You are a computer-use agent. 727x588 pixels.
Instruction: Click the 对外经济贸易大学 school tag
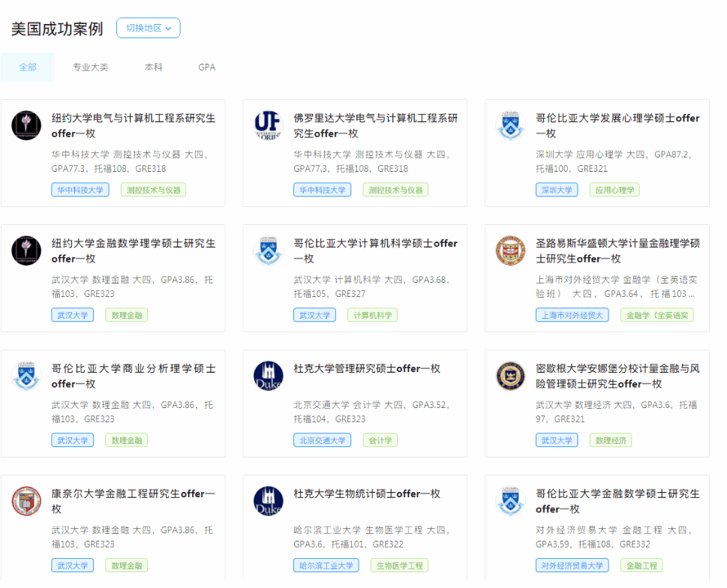pos(572,565)
